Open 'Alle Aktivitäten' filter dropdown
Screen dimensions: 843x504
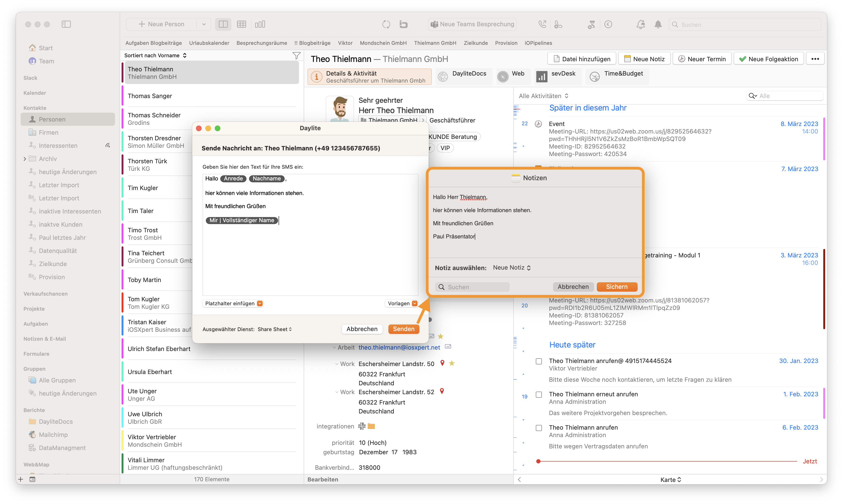(x=544, y=96)
